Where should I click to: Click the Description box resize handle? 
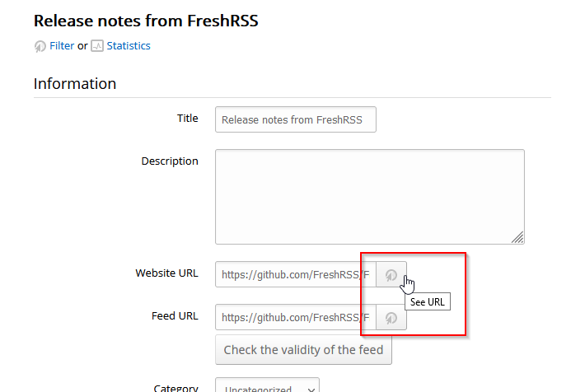tap(517, 237)
